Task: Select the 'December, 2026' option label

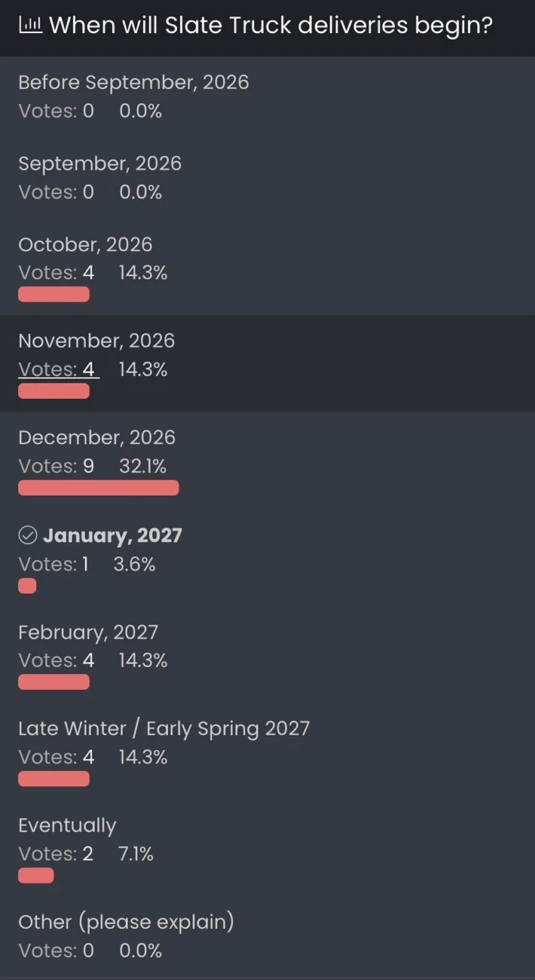Action: point(96,438)
